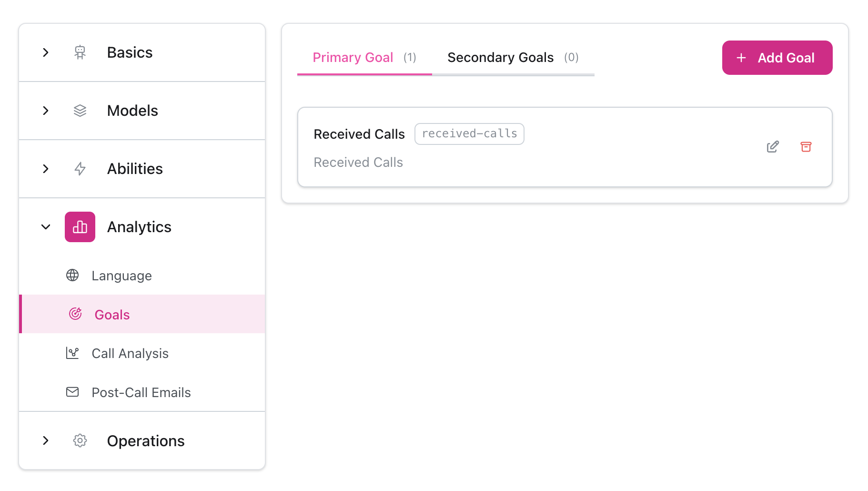The width and height of the screenshot is (868, 491).
Task: Click the Abilities lightning icon
Action: [x=80, y=169]
